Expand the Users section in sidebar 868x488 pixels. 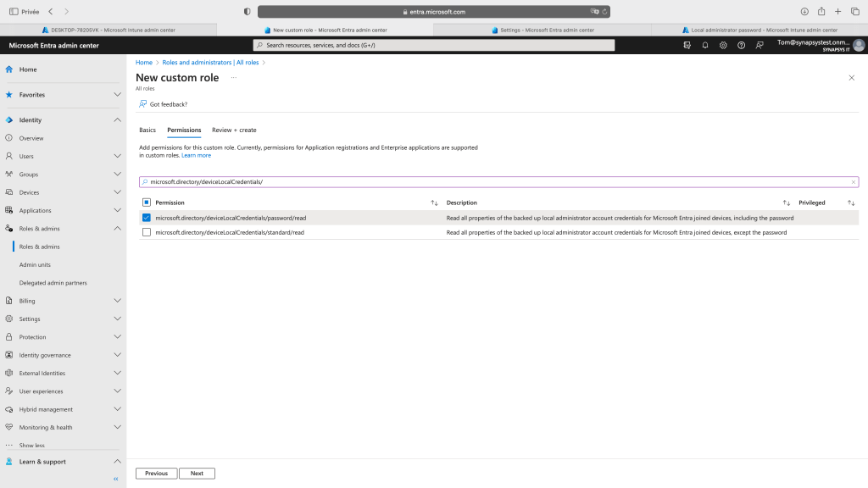pyautogui.click(x=117, y=156)
